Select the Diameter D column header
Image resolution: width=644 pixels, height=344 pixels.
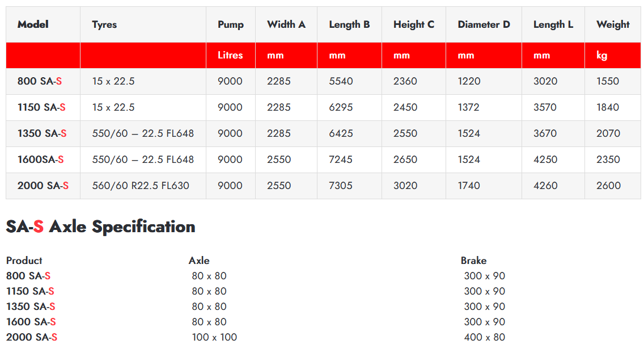tap(484, 24)
